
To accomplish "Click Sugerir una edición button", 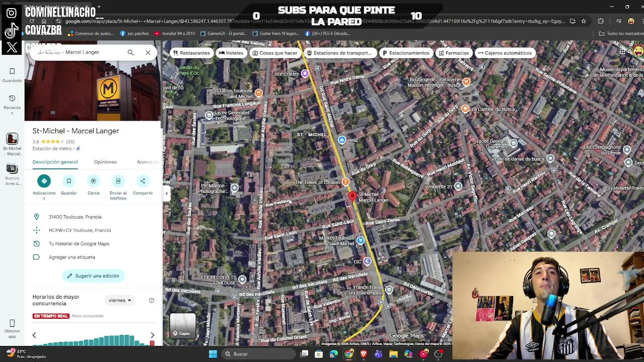I will (x=93, y=276).
